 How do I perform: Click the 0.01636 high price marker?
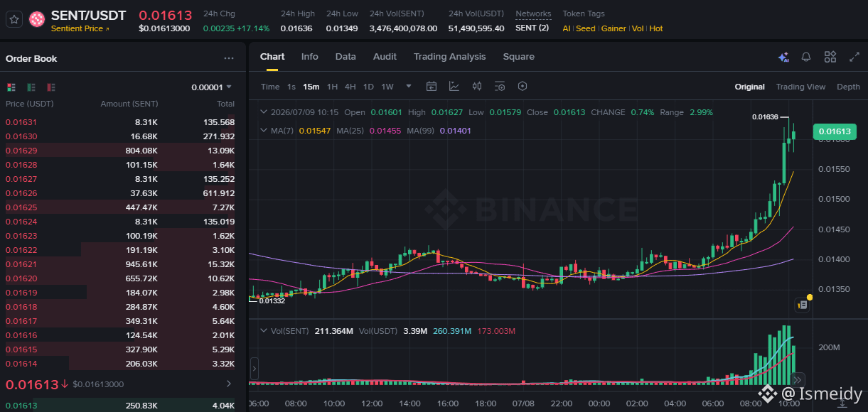pos(765,116)
